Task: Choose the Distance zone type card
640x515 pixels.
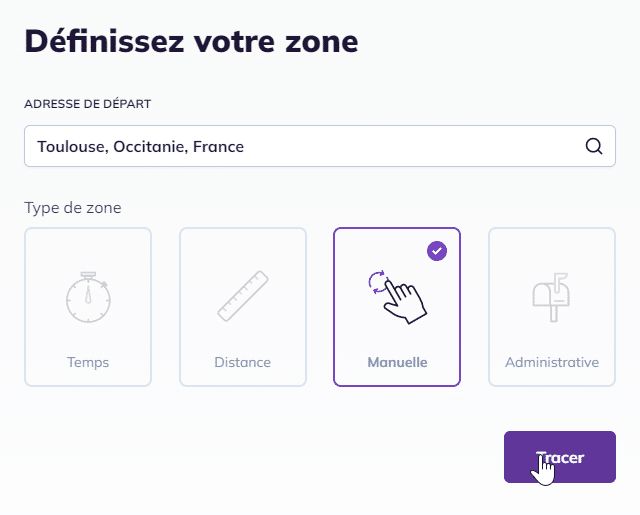Action: click(x=243, y=307)
